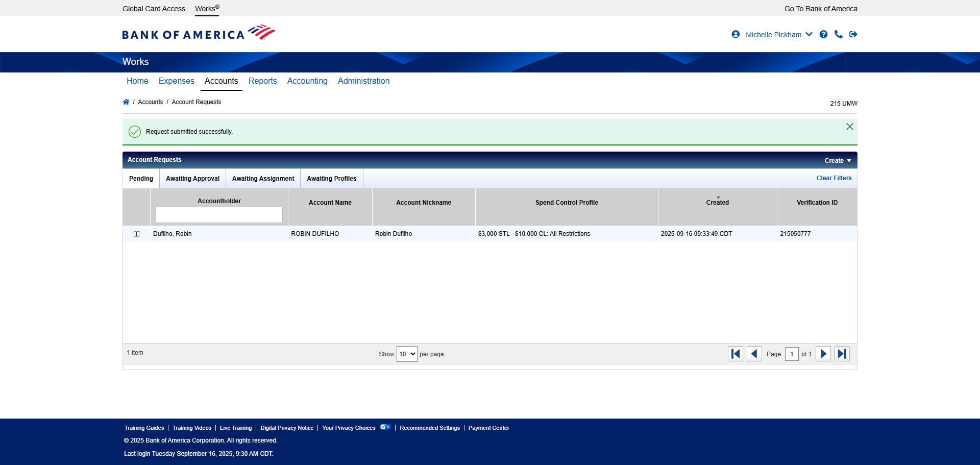This screenshot has width=980, height=465.
Task: Click the home breadcrumb icon
Action: point(126,102)
